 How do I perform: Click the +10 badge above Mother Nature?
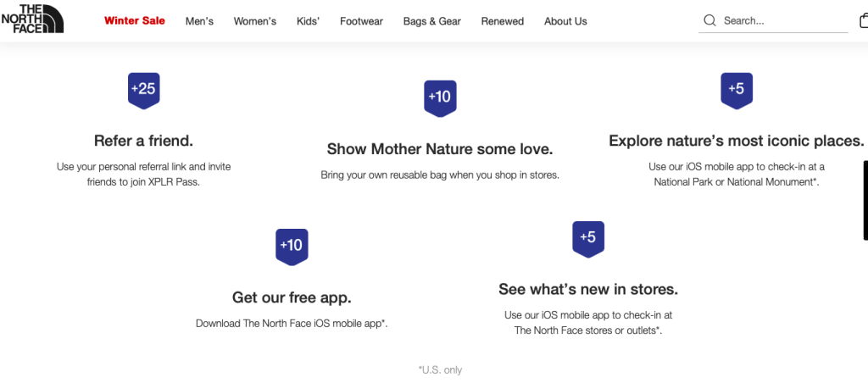[439, 97]
